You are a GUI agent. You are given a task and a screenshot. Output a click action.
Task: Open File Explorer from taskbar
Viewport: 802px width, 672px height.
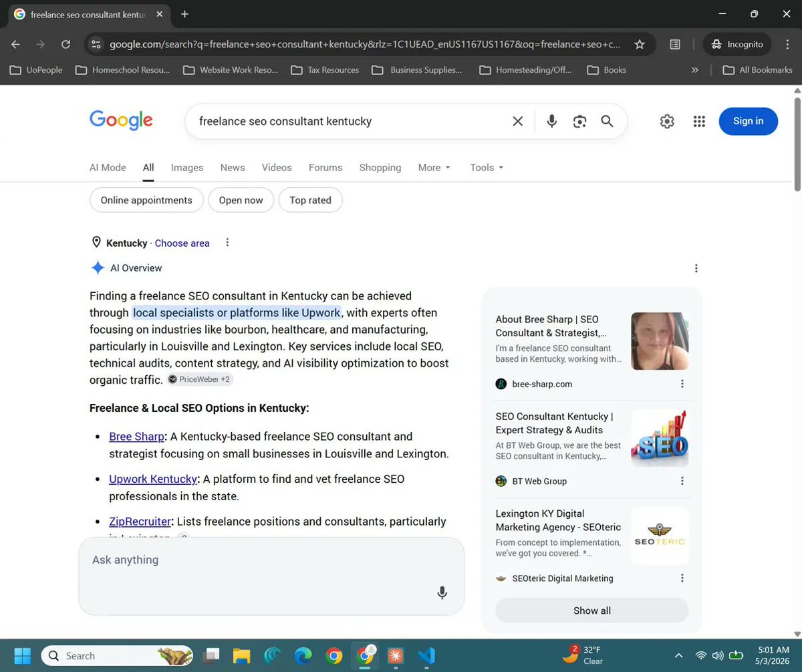(x=241, y=656)
